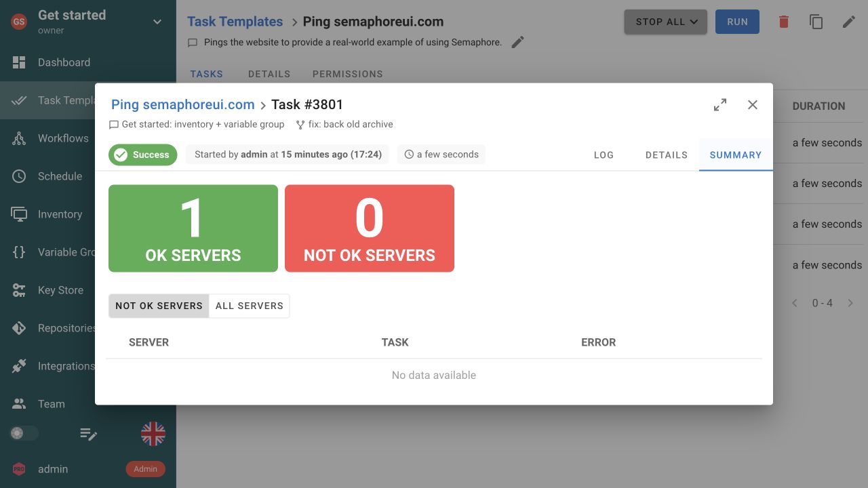Switch to the LOG tab

(x=604, y=155)
